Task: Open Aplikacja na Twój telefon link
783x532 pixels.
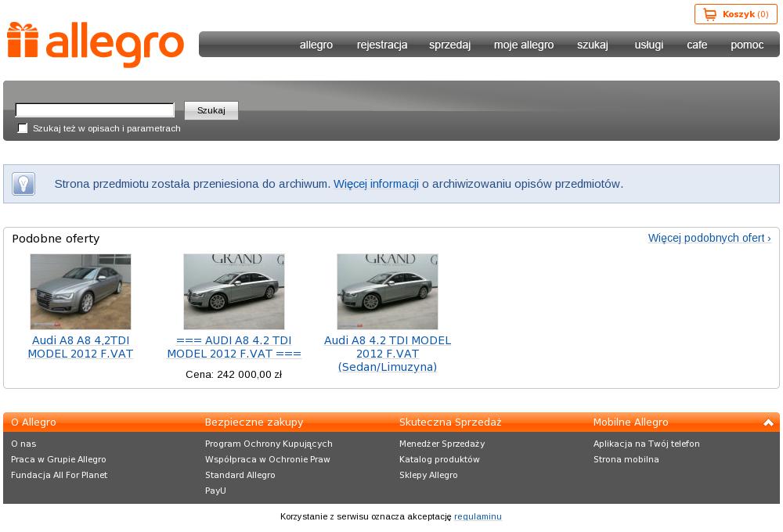Action: tap(646, 444)
